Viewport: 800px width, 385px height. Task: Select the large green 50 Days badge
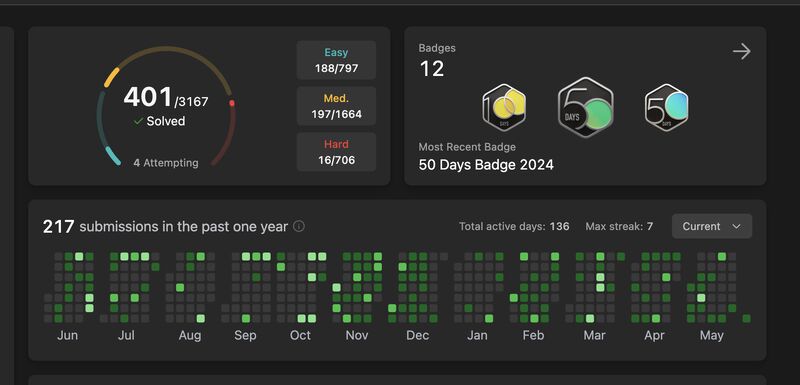[x=585, y=107]
